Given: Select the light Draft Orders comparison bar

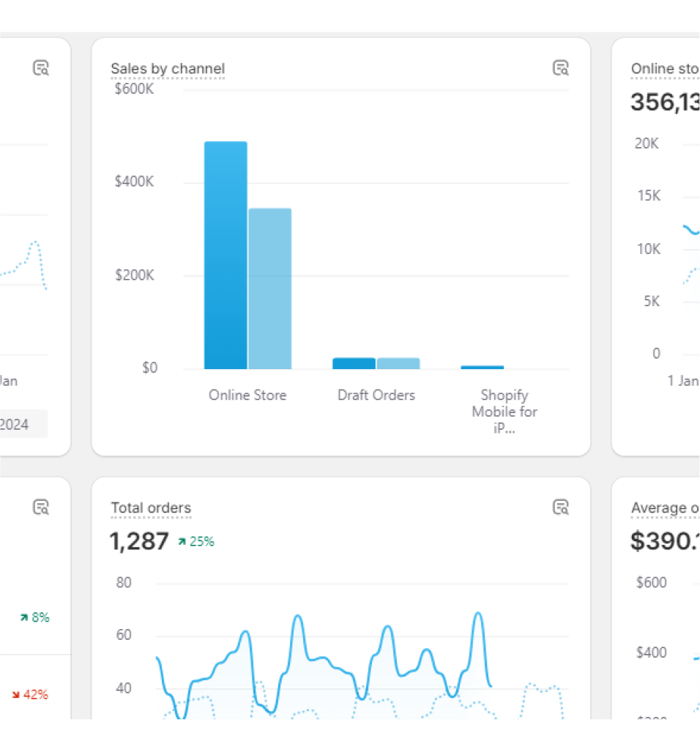Looking at the screenshot, I should tap(398, 364).
